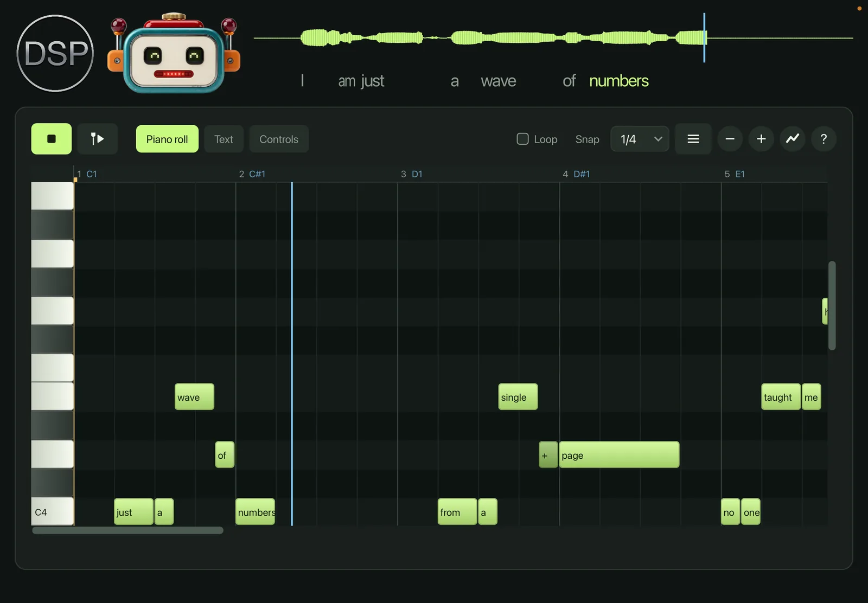
Task: Open the hamburger menu icon
Action: (x=693, y=139)
